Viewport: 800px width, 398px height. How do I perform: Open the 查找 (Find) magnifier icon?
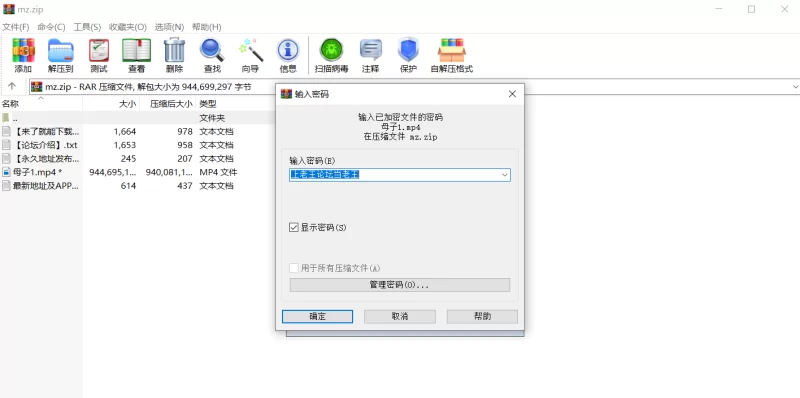point(212,51)
